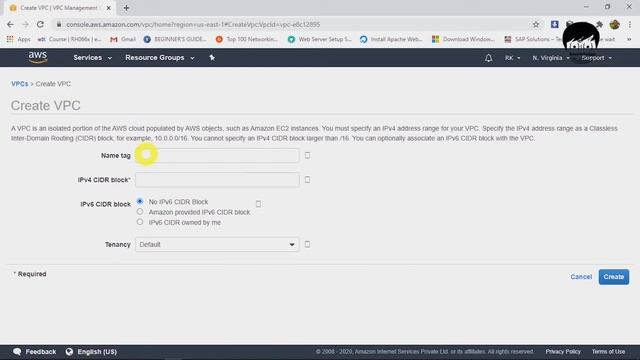
Task: Open the RK account menu
Action: (x=512, y=58)
